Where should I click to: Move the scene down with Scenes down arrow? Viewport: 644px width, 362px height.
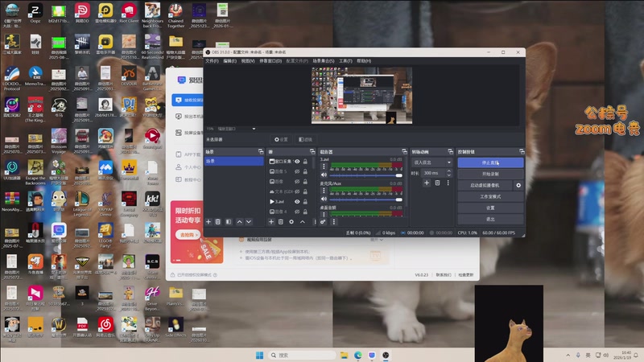(249, 222)
